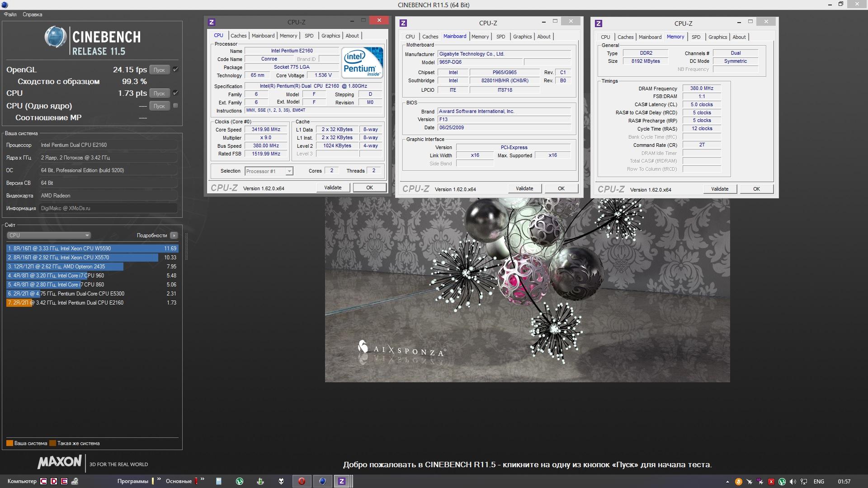Open drive D shortcut in taskbar
The height and width of the screenshot is (488, 868).
pyautogui.click(x=54, y=481)
